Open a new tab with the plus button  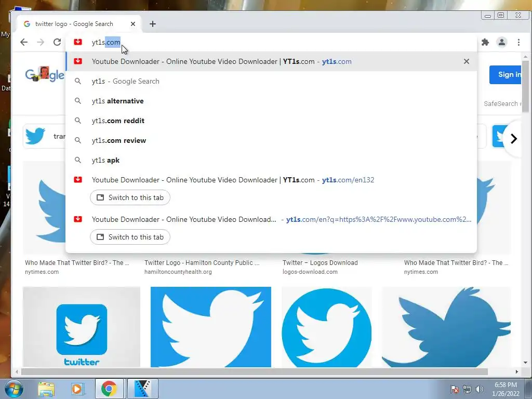(153, 24)
